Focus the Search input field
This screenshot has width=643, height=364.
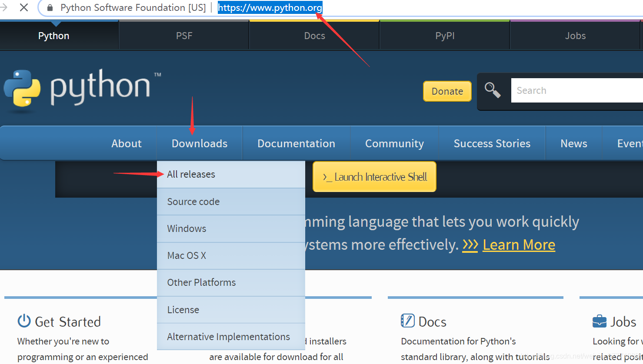[577, 90]
